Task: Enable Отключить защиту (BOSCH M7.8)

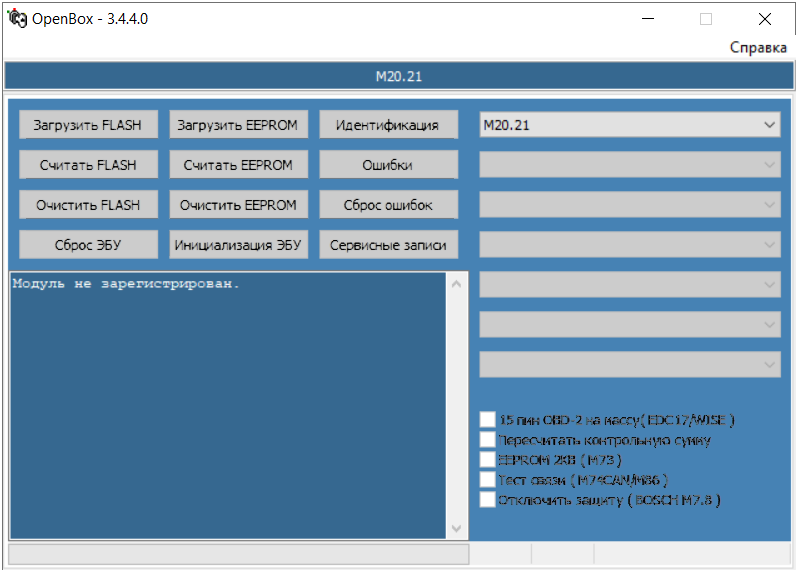Action: pos(488,500)
